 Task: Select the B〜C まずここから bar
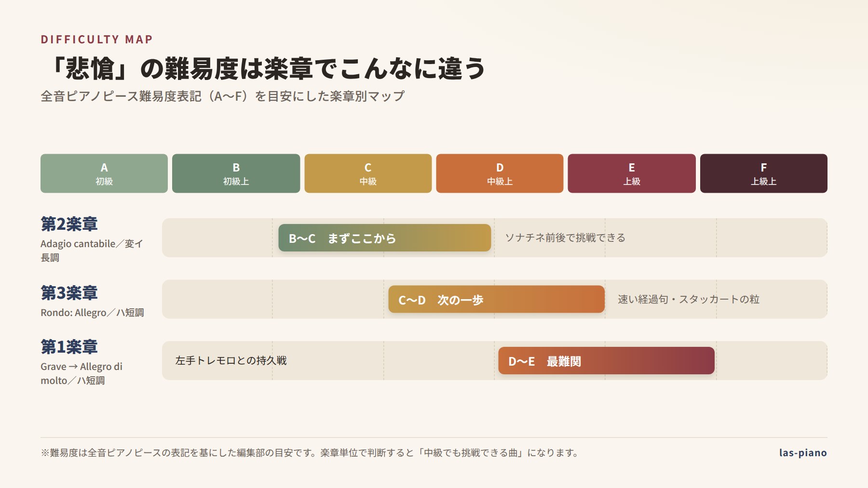click(x=385, y=238)
